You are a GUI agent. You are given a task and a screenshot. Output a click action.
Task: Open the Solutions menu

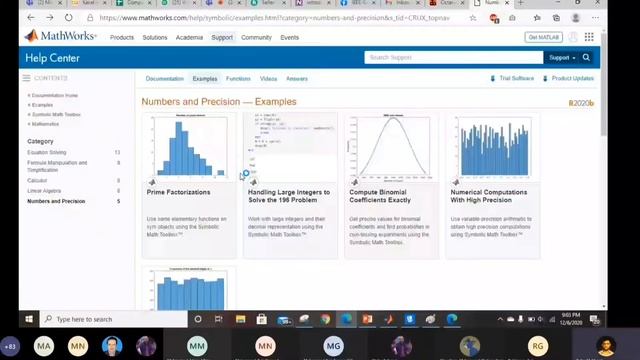pos(155,37)
